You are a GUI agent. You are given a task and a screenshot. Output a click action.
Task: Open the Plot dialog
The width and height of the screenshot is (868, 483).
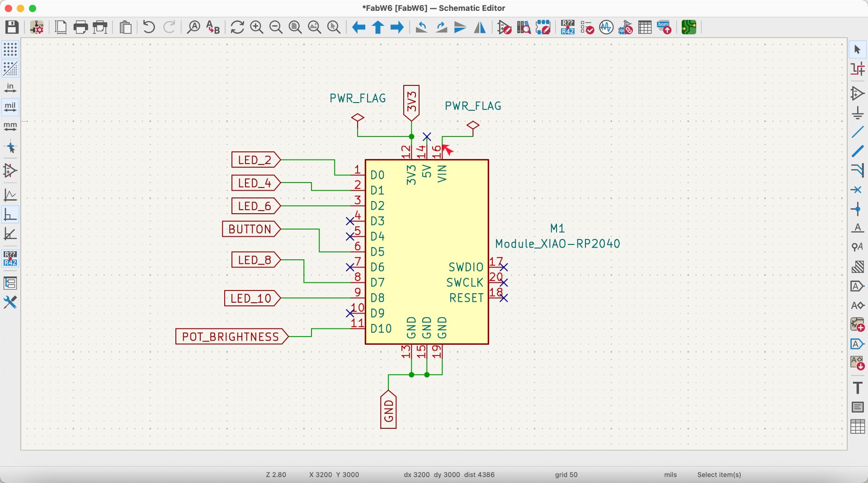tap(100, 27)
